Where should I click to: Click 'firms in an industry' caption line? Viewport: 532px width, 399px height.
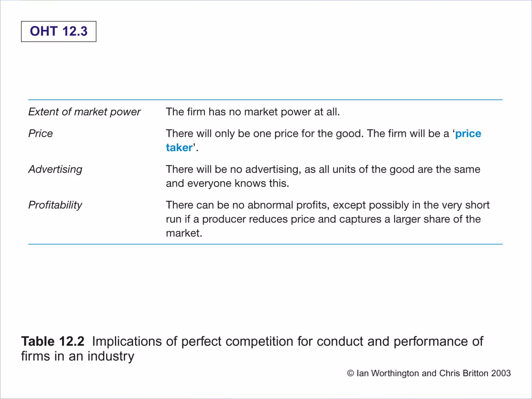coord(78,356)
